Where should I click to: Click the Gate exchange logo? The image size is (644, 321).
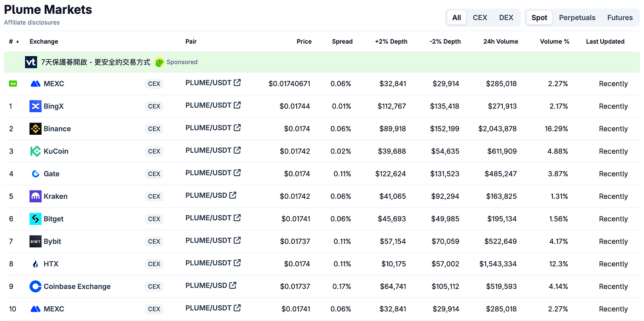click(35, 174)
